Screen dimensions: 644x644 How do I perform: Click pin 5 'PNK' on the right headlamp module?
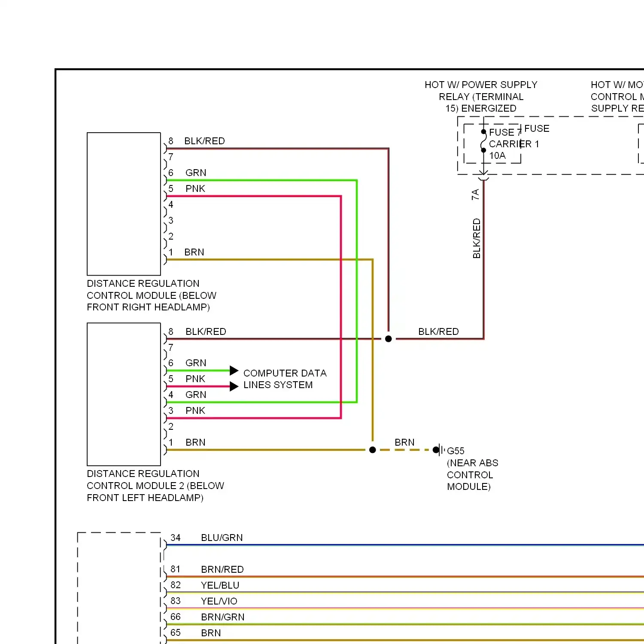195,188
